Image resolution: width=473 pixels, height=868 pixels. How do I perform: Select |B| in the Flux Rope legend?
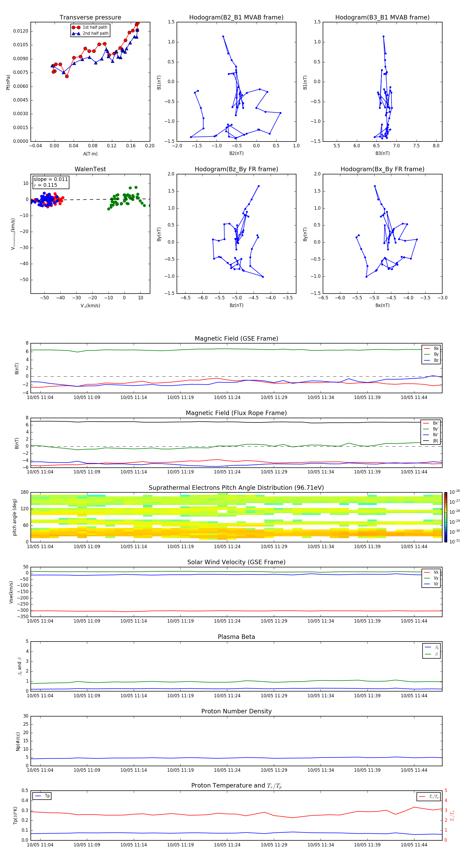pos(431,441)
